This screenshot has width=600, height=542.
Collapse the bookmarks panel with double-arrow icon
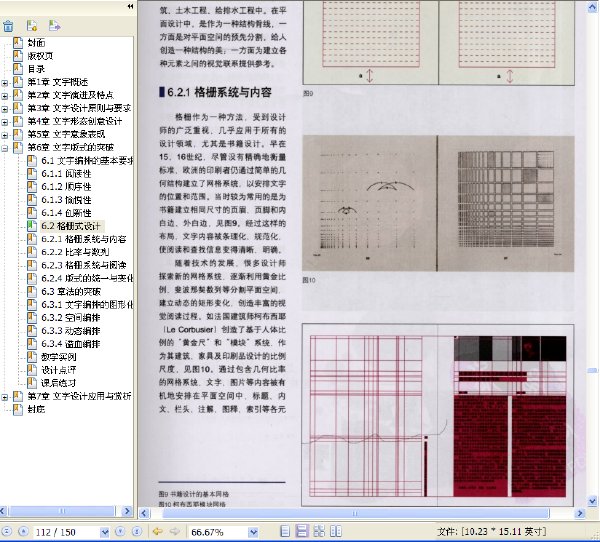(130, 6)
